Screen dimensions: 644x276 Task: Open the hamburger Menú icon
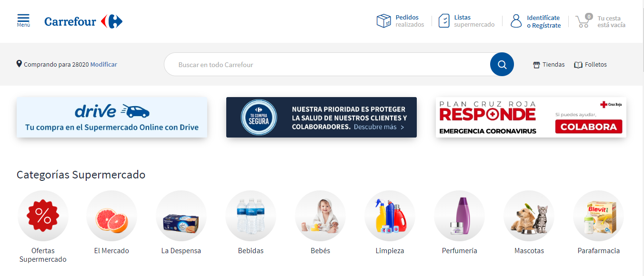23,18
